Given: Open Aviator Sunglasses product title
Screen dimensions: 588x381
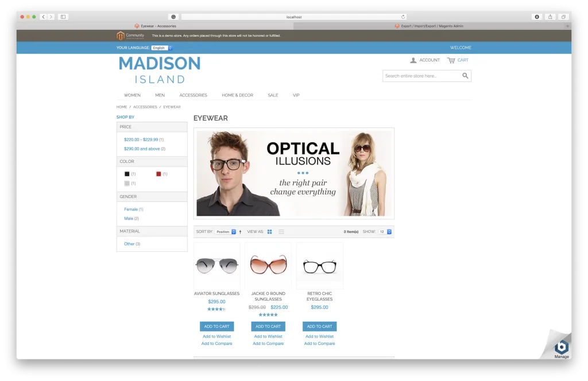Looking at the screenshot, I should (216, 294).
